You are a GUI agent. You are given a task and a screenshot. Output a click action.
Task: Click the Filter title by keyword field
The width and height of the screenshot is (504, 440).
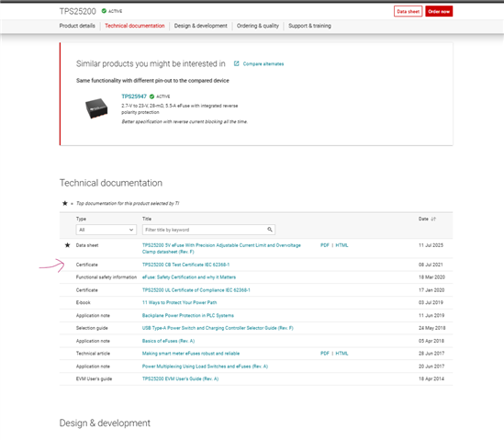(208, 230)
